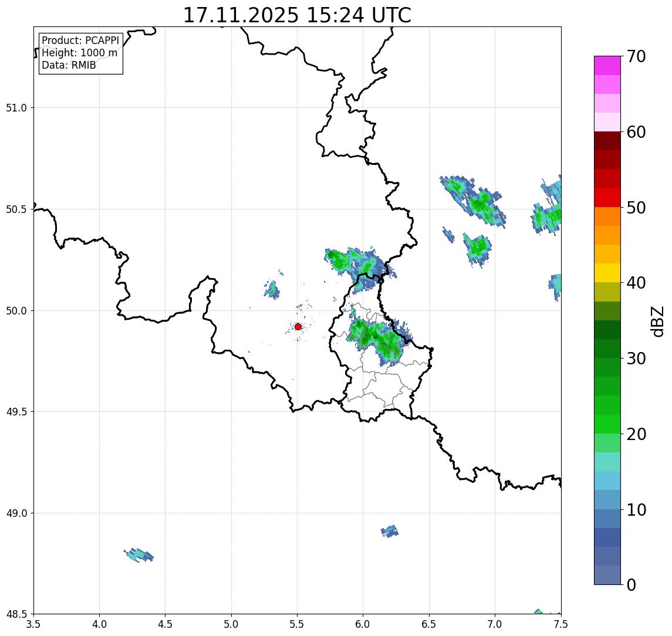672x636 pixels.
Task: Click the red radar location marker
Action: (298, 327)
